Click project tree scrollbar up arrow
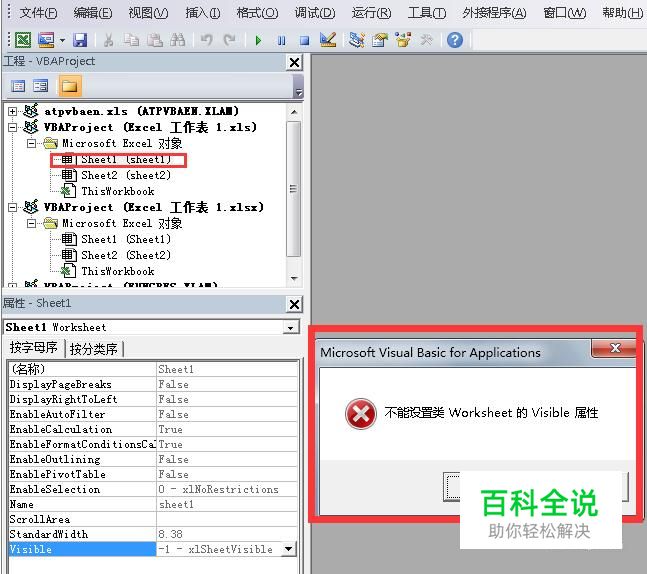The image size is (647, 574). pos(294,112)
